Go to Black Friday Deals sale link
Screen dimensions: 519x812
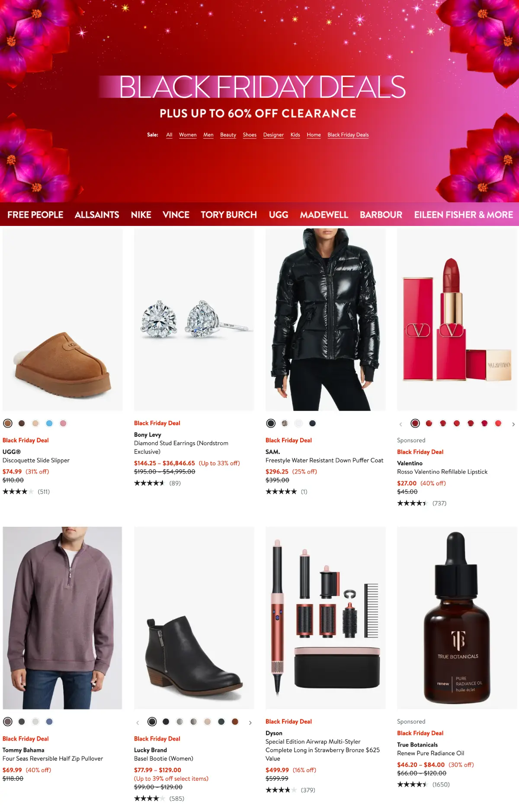pyautogui.click(x=348, y=135)
